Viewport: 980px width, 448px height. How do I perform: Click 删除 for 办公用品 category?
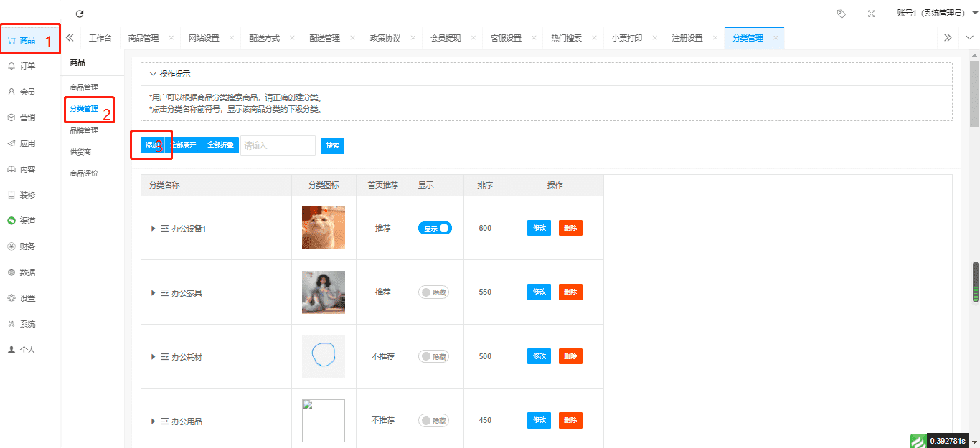click(570, 421)
